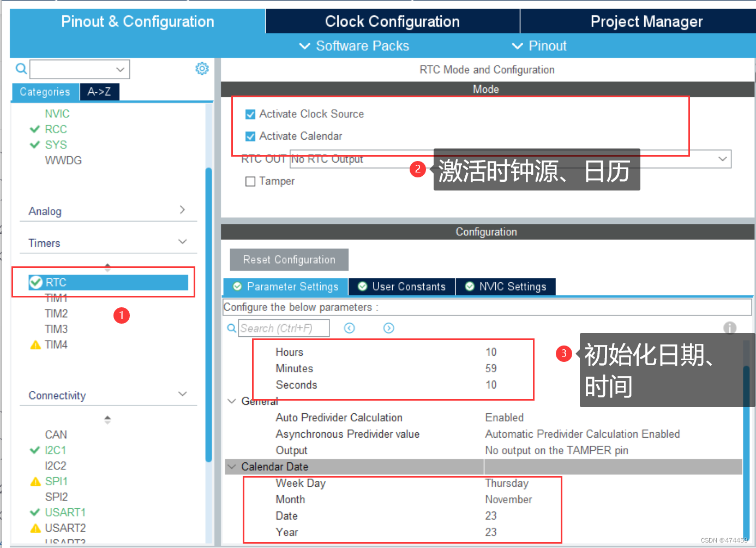Click the RTC enabled checkmark icon
756x548 pixels.
(x=36, y=282)
